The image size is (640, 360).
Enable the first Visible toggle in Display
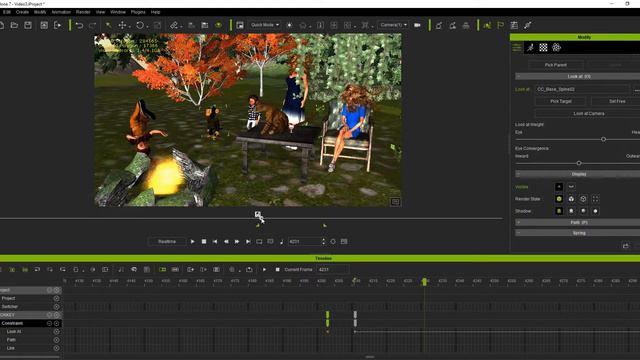click(x=559, y=187)
